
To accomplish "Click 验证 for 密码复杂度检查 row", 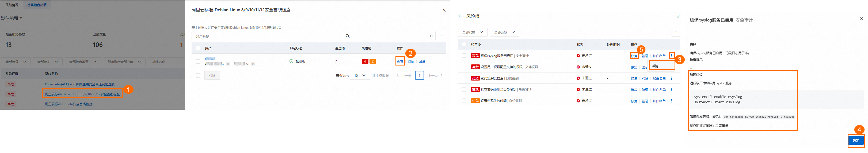I will click(x=645, y=78).
